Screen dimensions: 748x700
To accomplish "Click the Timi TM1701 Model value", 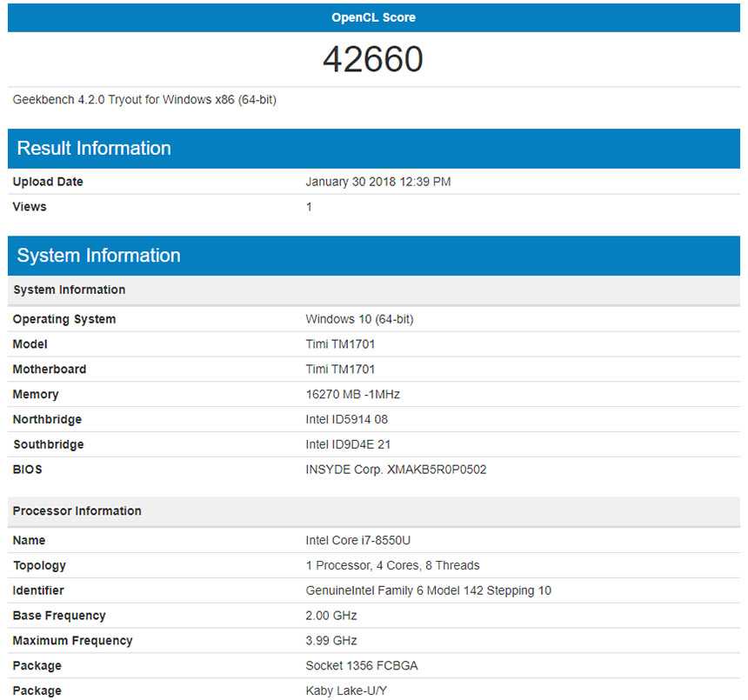I will pos(340,344).
